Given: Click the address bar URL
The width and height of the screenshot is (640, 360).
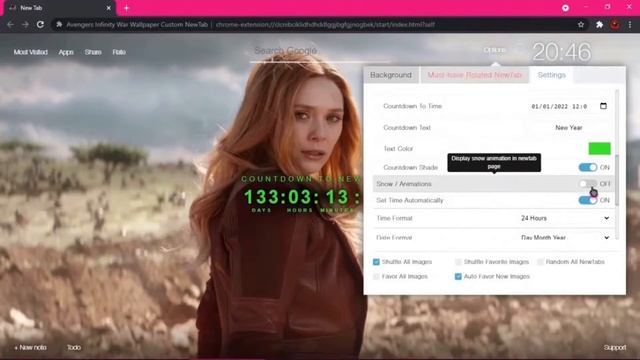Looking at the screenshot, I should click(x=325, y=24).
